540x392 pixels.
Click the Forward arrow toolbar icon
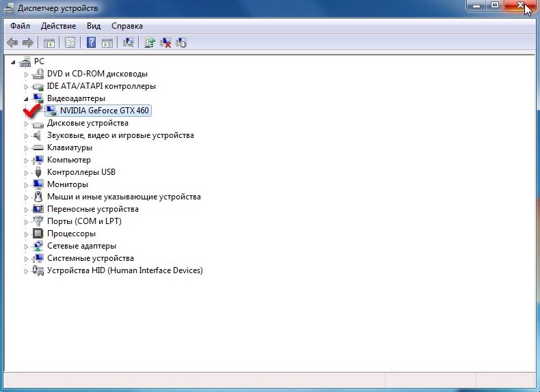click(28, 42)
